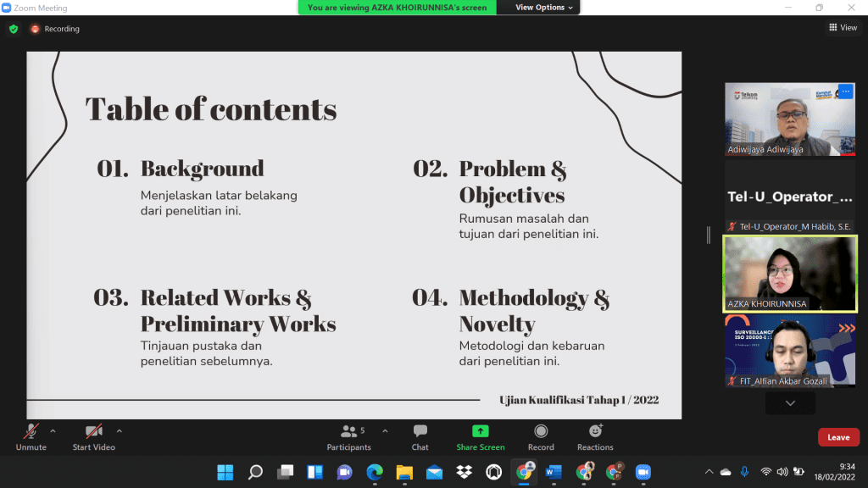Screen dimensions: 868x488
Task: Open the Reactions emoji menu
Action: tap(595, 431)
